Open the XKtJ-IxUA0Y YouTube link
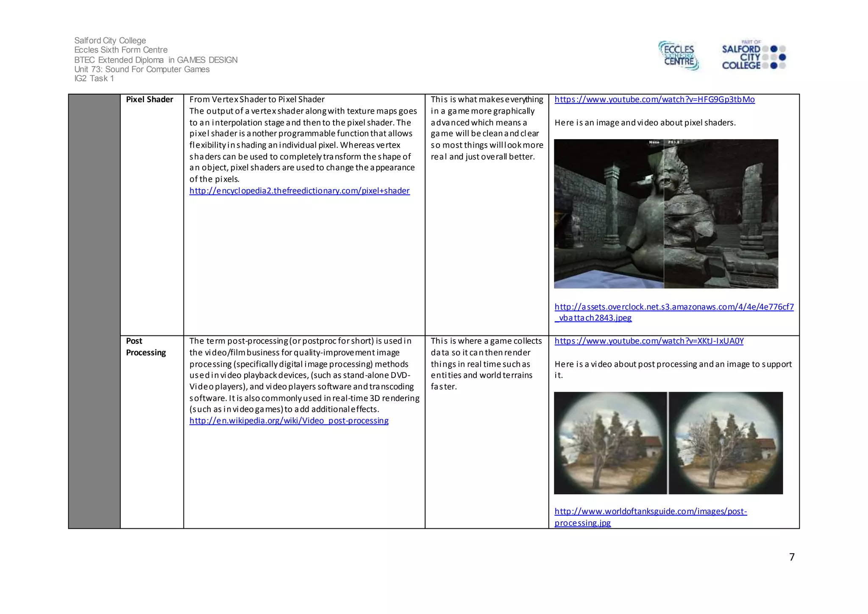The width and height of the screenshot is (868, 614). (x=649, y=341)
